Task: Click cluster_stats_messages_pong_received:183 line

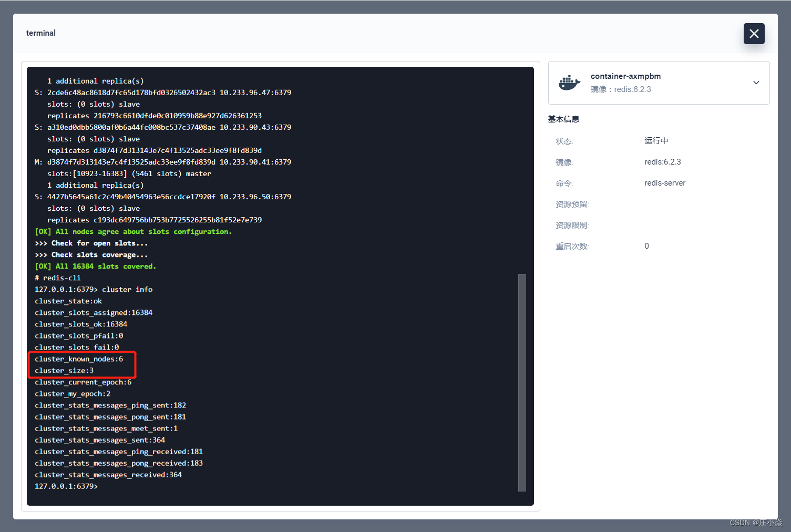Action: click(119, 463)
